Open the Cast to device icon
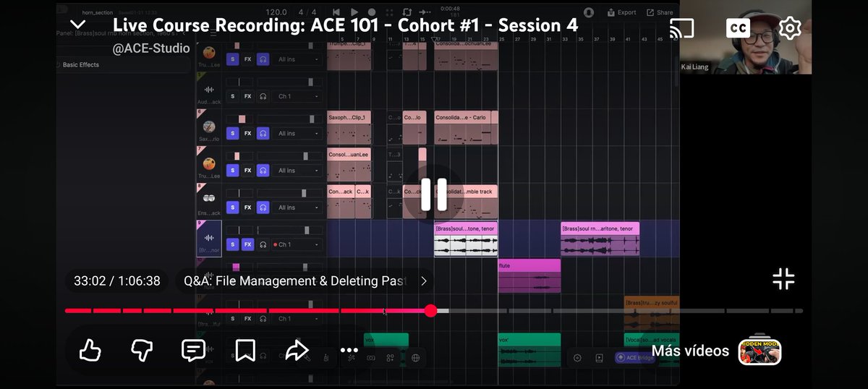The width and height of the screenshot is (868, 389). click(x=681, y=27)
